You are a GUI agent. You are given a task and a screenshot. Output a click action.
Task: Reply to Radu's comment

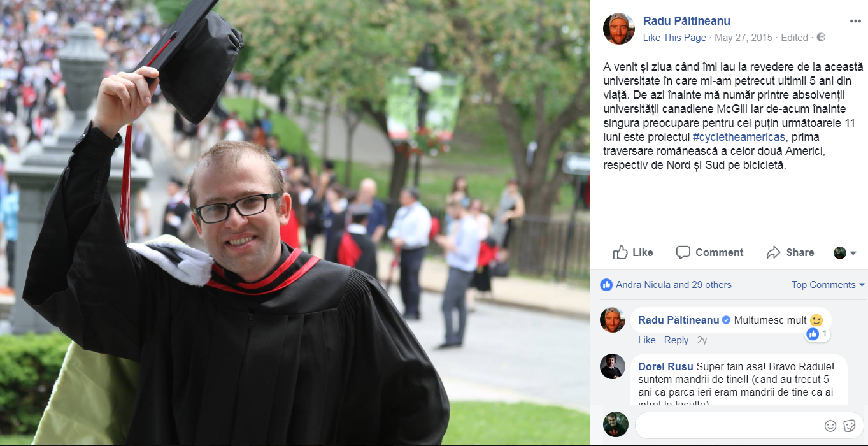pyautogui.click(x=676, y=340)
